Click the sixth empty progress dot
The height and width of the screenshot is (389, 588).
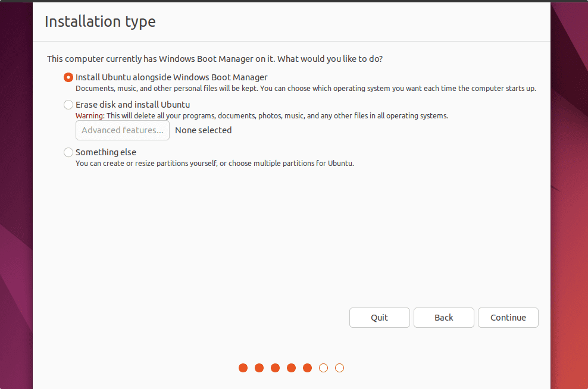(323, 368)
